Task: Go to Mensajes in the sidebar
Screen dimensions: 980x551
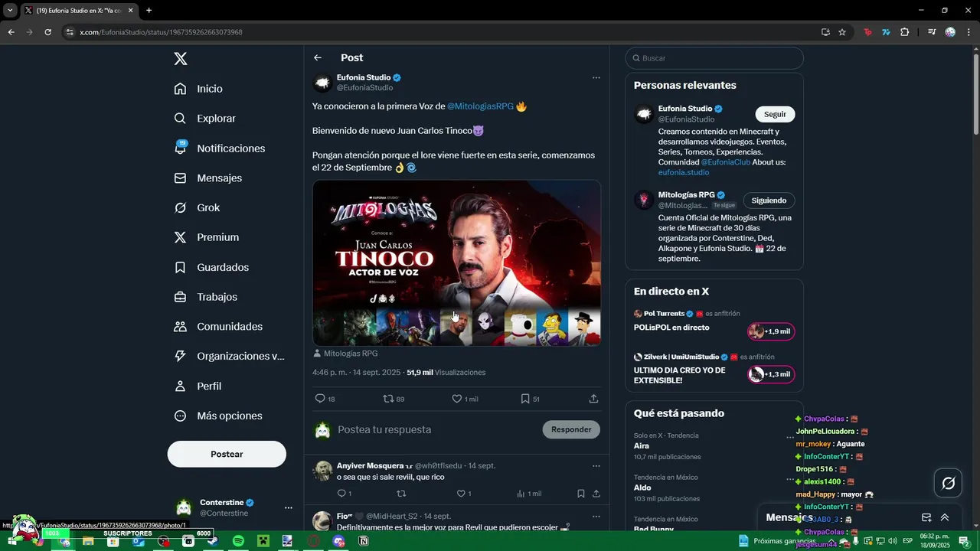Action: (x=208, y=178)
